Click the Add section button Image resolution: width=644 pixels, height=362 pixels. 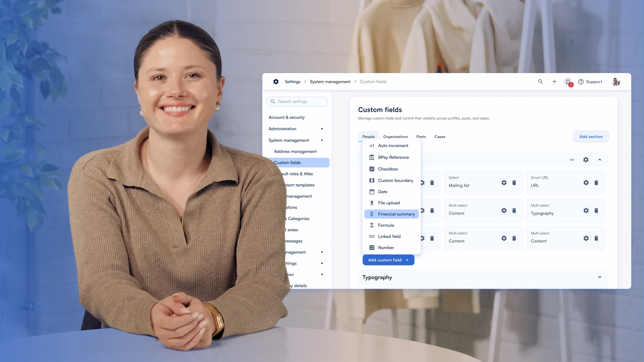pyautogui.click(x=591, y=136)
